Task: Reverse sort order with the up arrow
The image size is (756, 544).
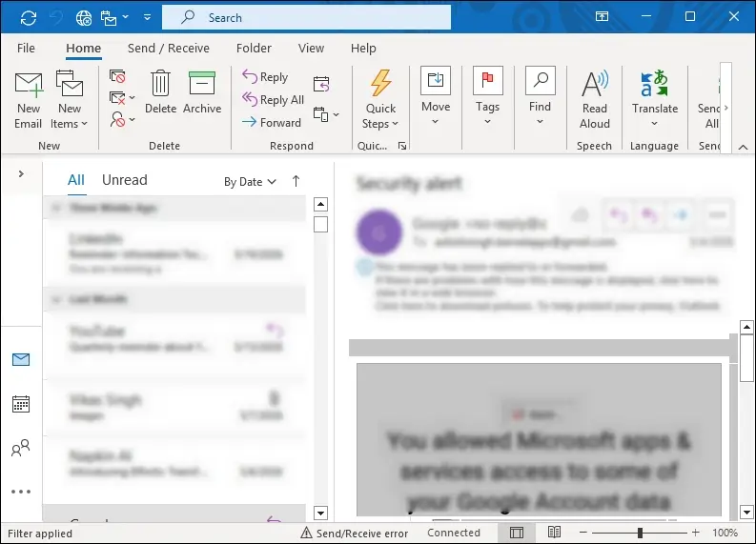Action: (296, 181)
